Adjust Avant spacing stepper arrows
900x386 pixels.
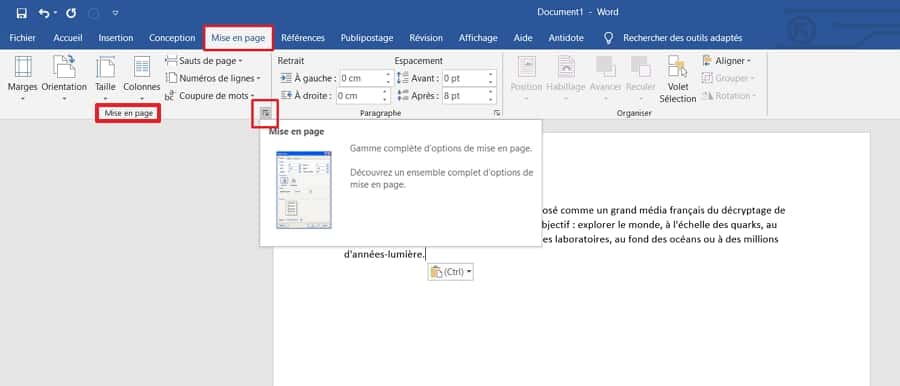click(491, 78)
